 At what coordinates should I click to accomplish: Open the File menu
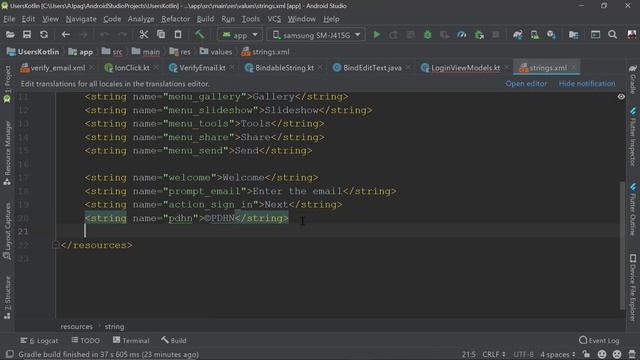pos(9,19)
